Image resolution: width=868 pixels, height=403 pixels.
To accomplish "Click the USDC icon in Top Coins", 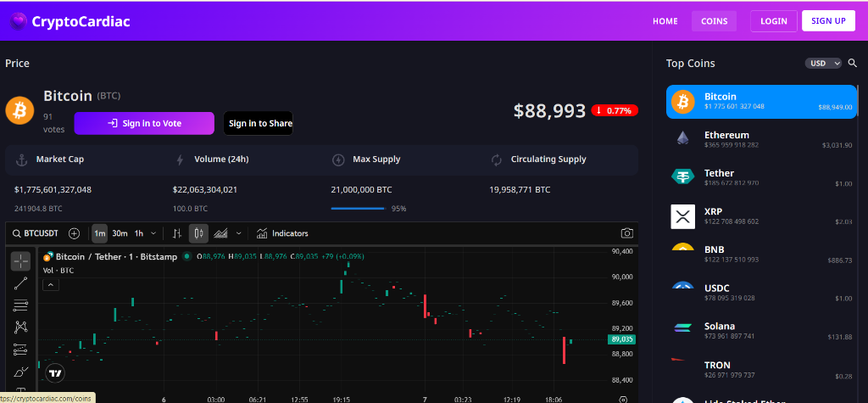I will [x=682, y=285].
